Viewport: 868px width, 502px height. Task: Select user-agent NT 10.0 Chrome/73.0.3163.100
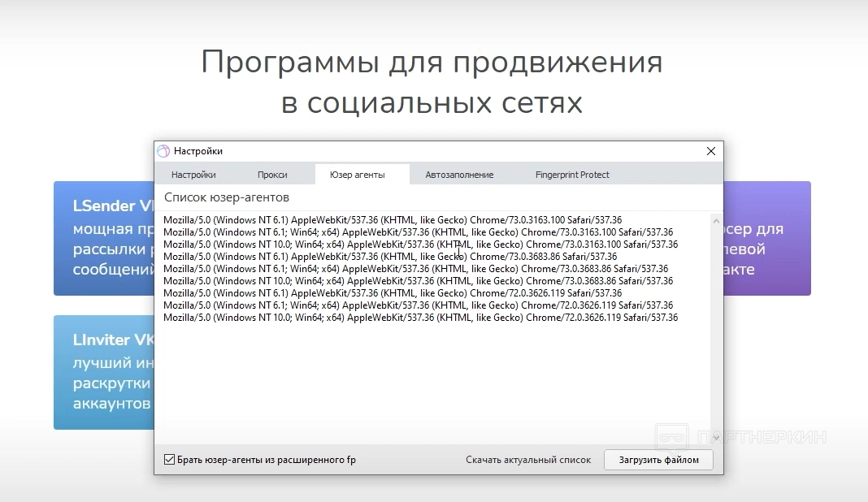pyautogui.click(x=420, y=244)
